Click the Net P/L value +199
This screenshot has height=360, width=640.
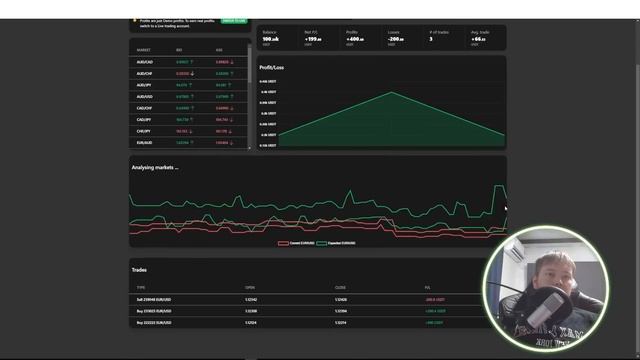[x=313, y=39]
